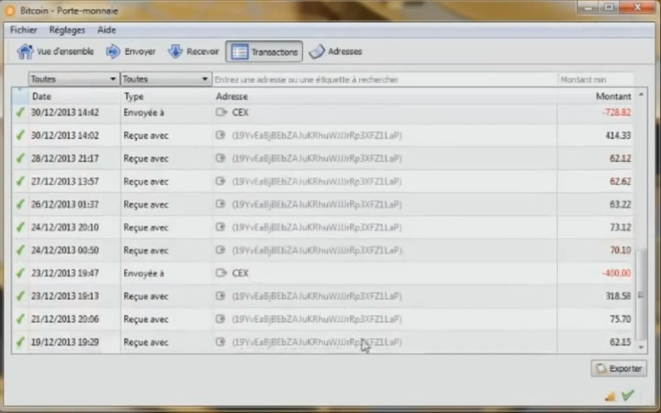Click the confirmed checkmark of 30/12/2013 14:42 row
This screenshot has width=661, height=413.
pyautogui.click(x=20, y=112)
